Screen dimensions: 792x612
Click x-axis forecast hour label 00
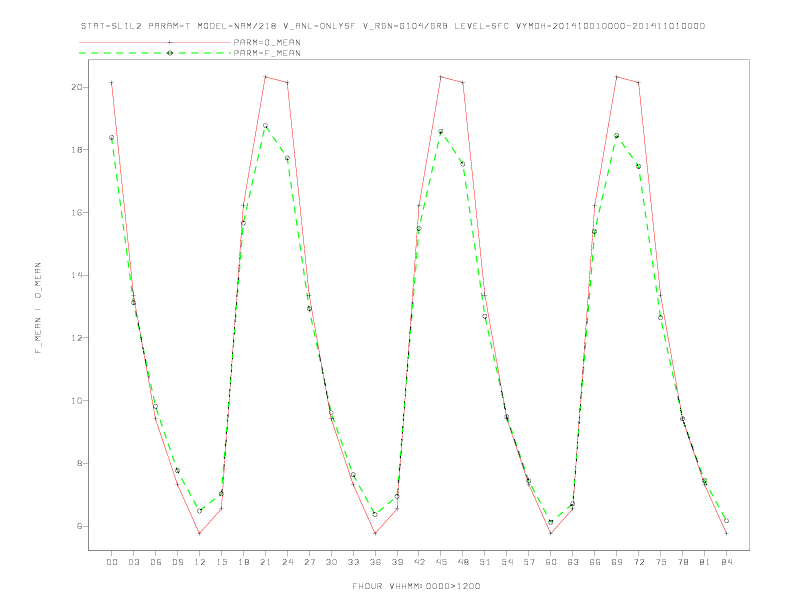112,562
